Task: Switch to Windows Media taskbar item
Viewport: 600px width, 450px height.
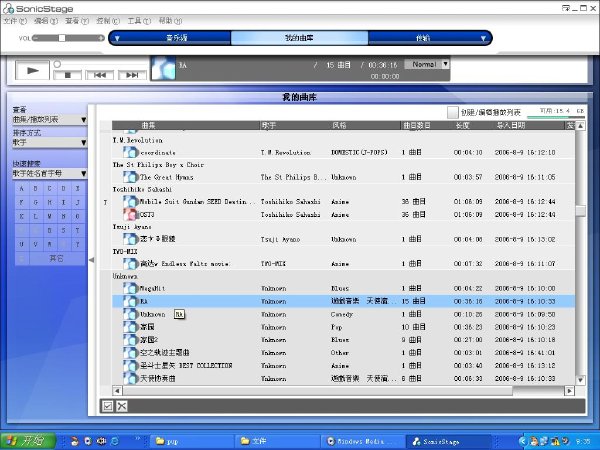Action: pos(363,441)
